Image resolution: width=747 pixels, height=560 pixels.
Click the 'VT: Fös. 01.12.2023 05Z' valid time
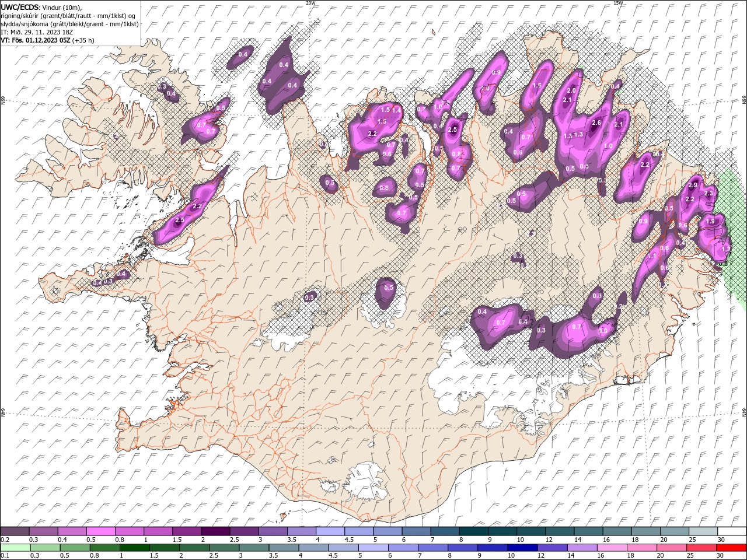tap(36, 40)
